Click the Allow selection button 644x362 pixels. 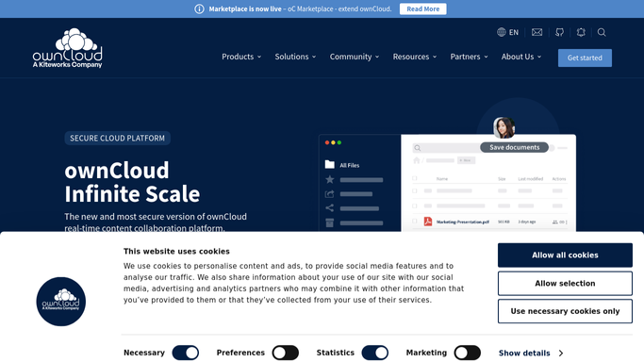tap(565, 283)
